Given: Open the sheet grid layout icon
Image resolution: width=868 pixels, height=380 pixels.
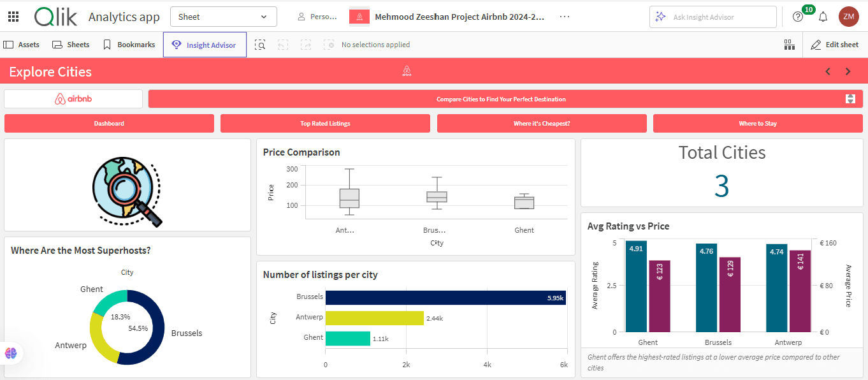Looking at the screenshot, I should [789, 45].
